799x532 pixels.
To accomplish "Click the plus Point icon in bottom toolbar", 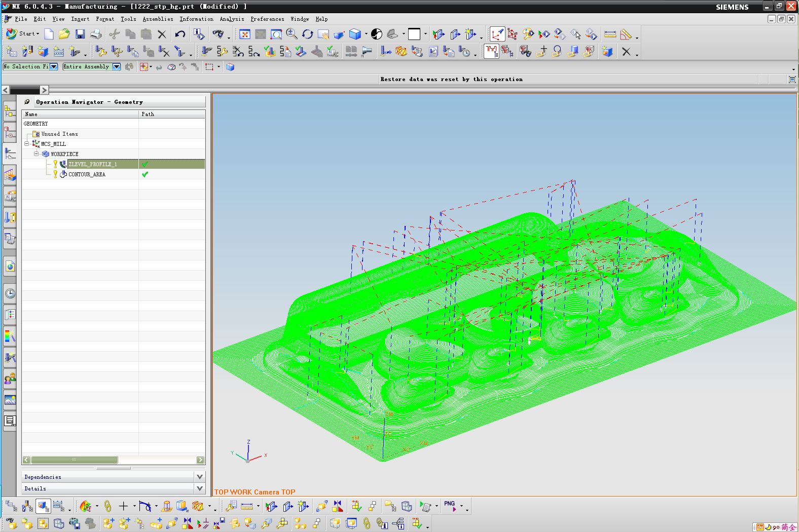I will pyautogui.click(x=123, y=506).
